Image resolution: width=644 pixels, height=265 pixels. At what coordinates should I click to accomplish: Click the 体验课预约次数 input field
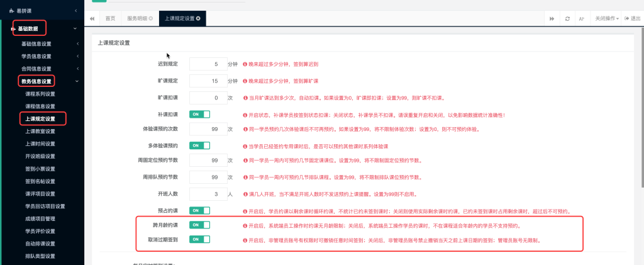click(208, 129)
